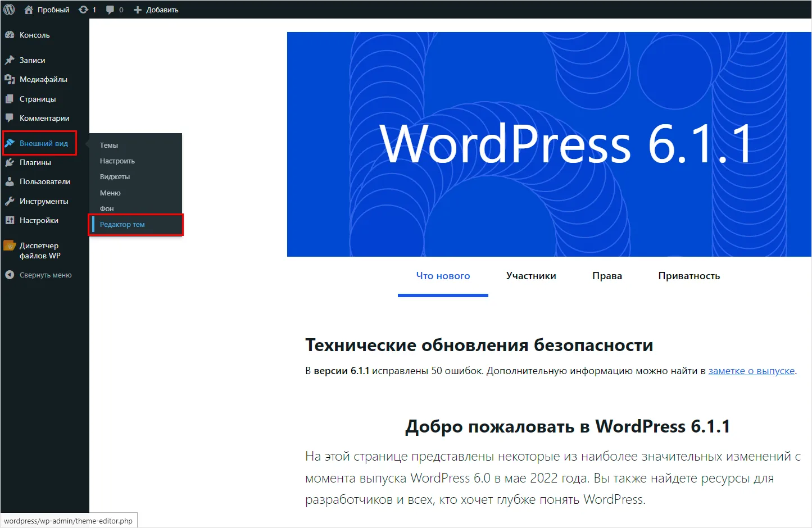Click the pages icon for Страницы
812x528 pixels.
(10, 99)
